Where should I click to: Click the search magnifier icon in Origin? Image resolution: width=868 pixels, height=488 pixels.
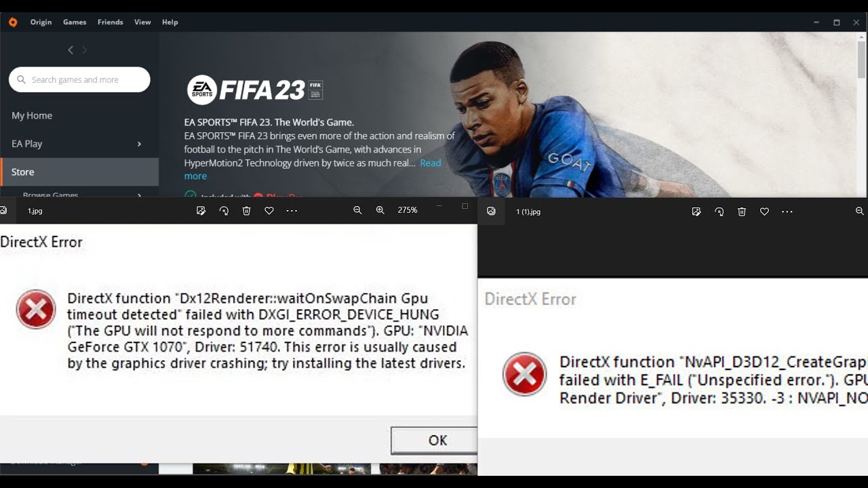tap(22, 79)
